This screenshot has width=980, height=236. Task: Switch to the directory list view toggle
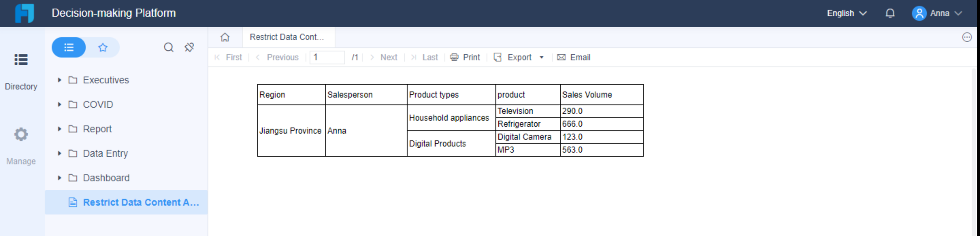click(x=69, y=47)
